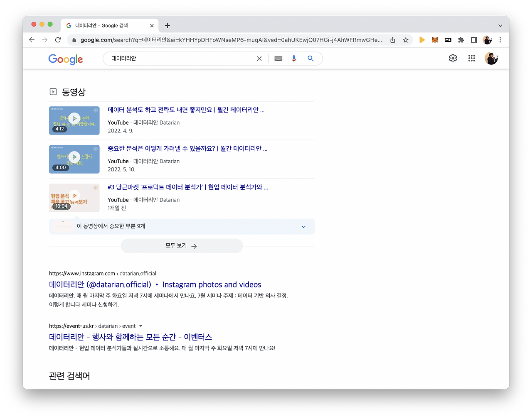This screenshot has width=532, height=419.
Task: Play the 4:00 video thumbnail
Action: click(x=74, y=159)
